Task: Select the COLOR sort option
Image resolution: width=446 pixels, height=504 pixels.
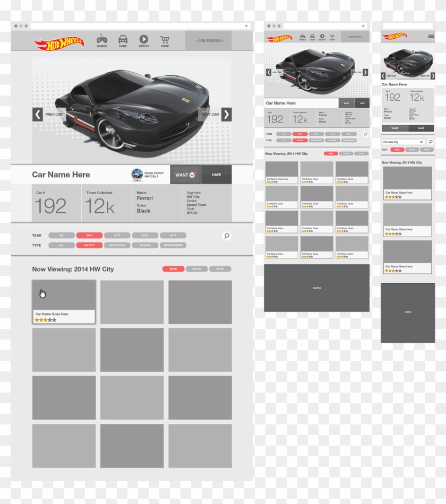Action: coord(197,269)
